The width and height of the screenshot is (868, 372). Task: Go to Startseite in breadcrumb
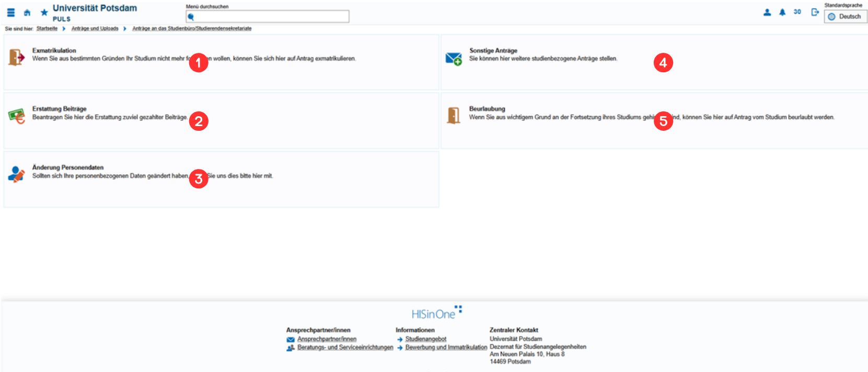[47, 29]
